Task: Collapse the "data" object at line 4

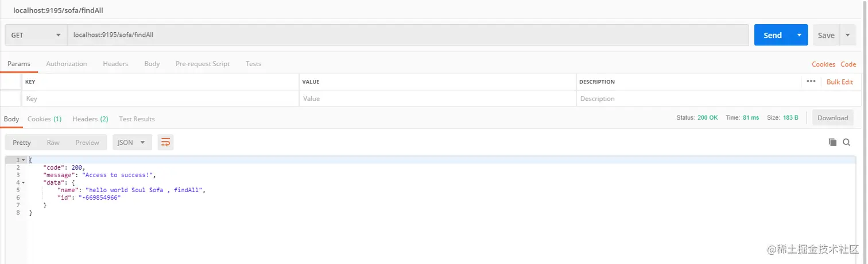Action: tap(23, 182)
